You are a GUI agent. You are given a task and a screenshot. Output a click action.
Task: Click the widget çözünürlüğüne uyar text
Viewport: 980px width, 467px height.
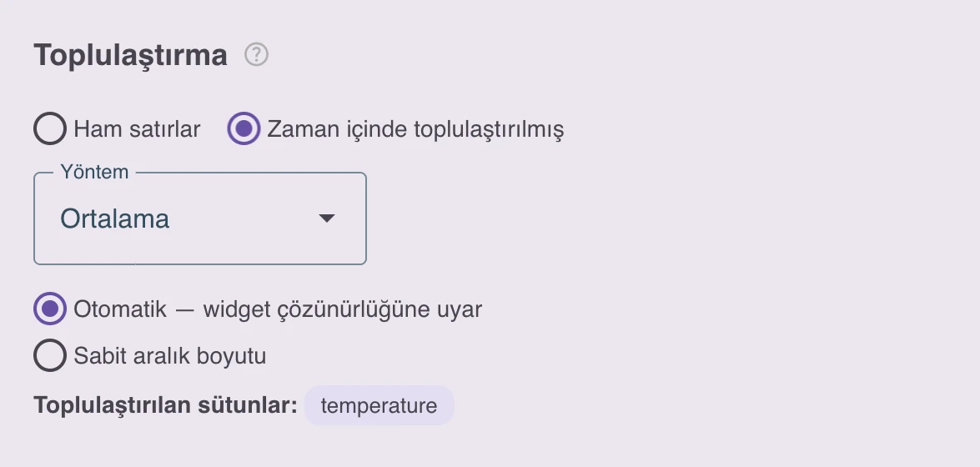click(343, 309)
